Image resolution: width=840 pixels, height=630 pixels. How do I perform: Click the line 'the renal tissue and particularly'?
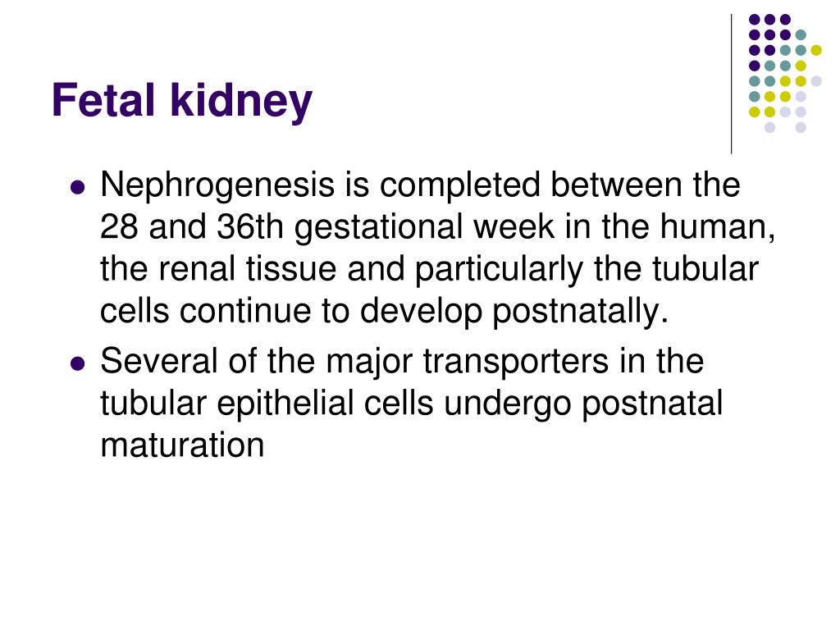point(341,270)
